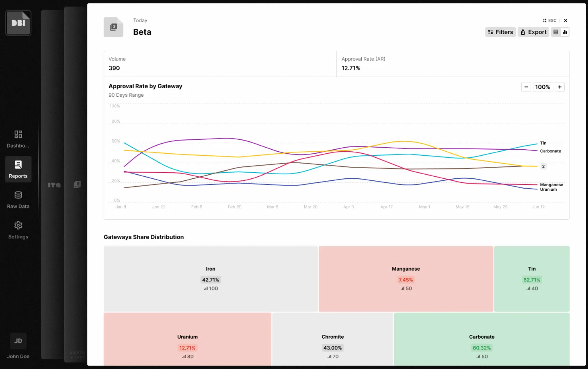Click the stacked layer icon beside Beta title
The width and height of the screenshot is (588, 369).
click(113, 27)
